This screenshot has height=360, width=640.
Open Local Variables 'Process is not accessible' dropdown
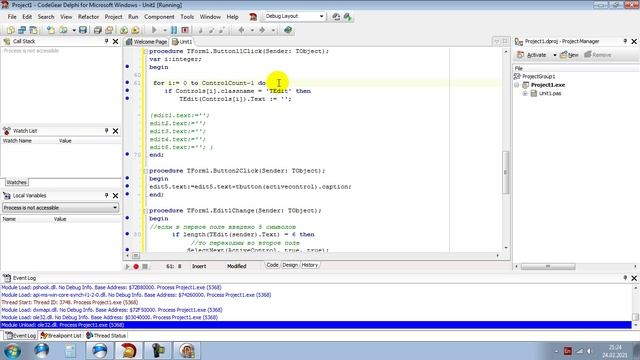115,208
